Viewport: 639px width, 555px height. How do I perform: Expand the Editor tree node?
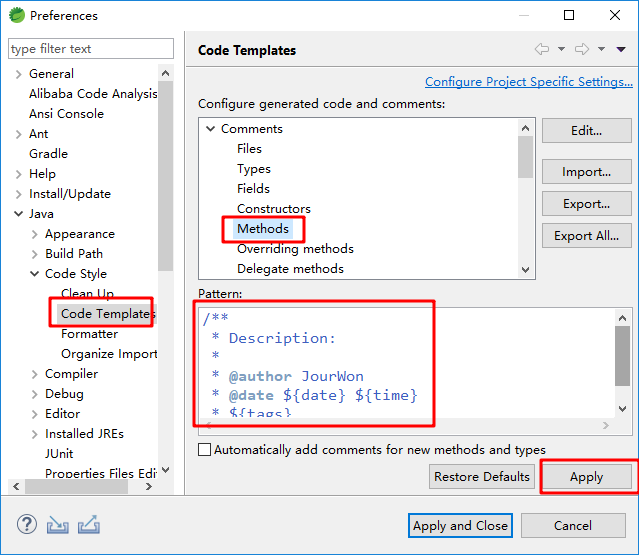[35, 414]
